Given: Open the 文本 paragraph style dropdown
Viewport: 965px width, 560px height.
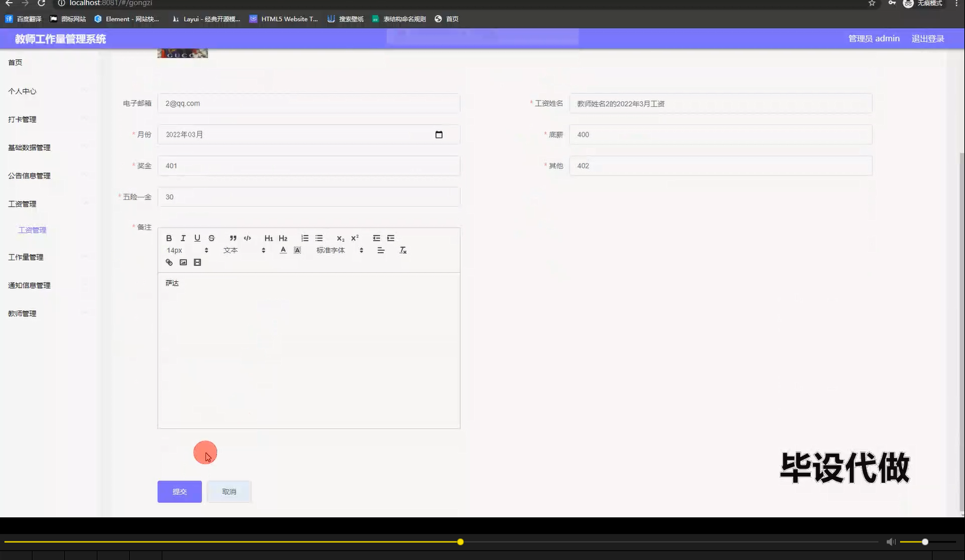Looking at the screenshot, I should [244, 250].
